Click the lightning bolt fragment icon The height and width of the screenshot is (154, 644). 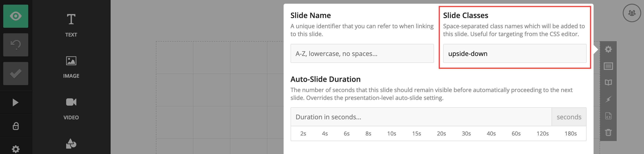click(x=608, y=99)
